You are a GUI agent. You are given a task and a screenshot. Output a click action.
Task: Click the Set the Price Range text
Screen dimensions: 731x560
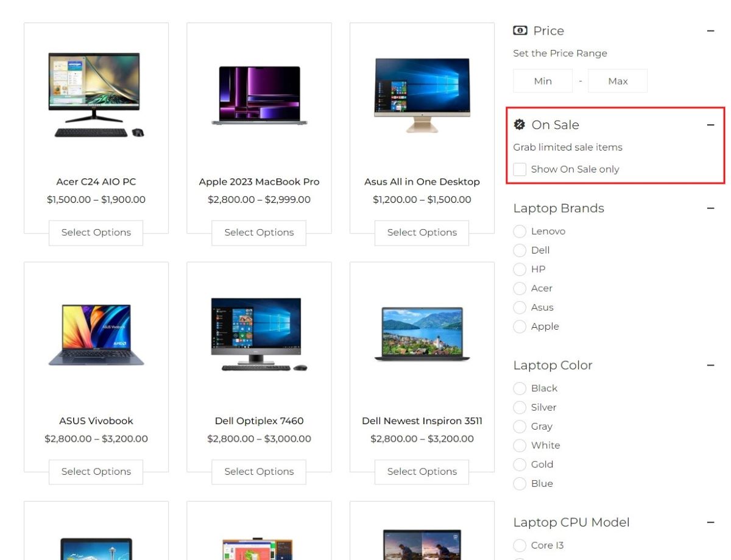(560, 54)
